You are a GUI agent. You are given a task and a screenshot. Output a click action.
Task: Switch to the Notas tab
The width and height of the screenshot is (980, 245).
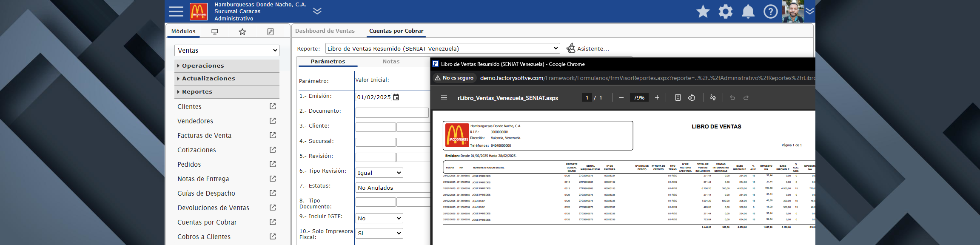[x=391, y=62]
